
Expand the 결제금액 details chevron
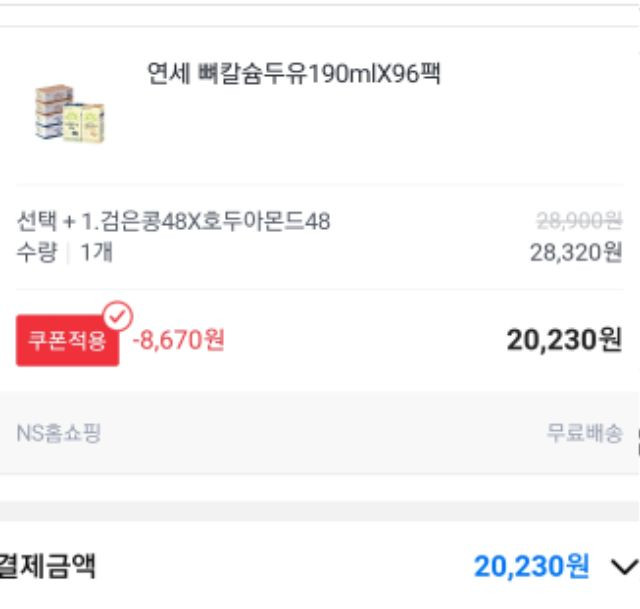(624, 567)
